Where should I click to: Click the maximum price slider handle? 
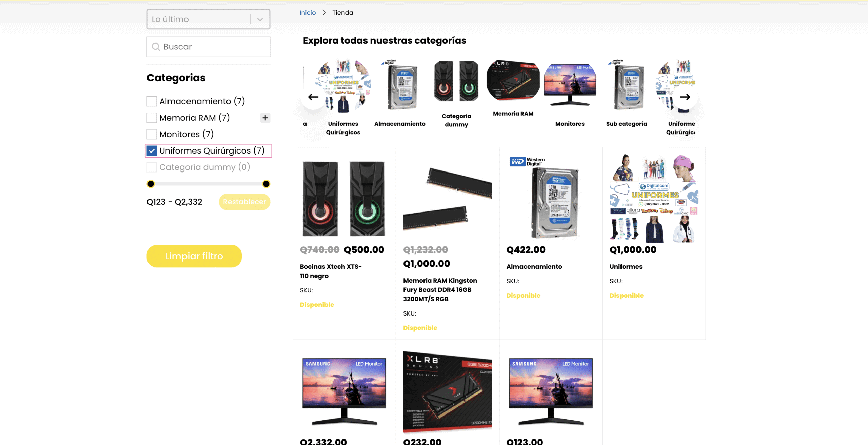[x=266, y=184]
